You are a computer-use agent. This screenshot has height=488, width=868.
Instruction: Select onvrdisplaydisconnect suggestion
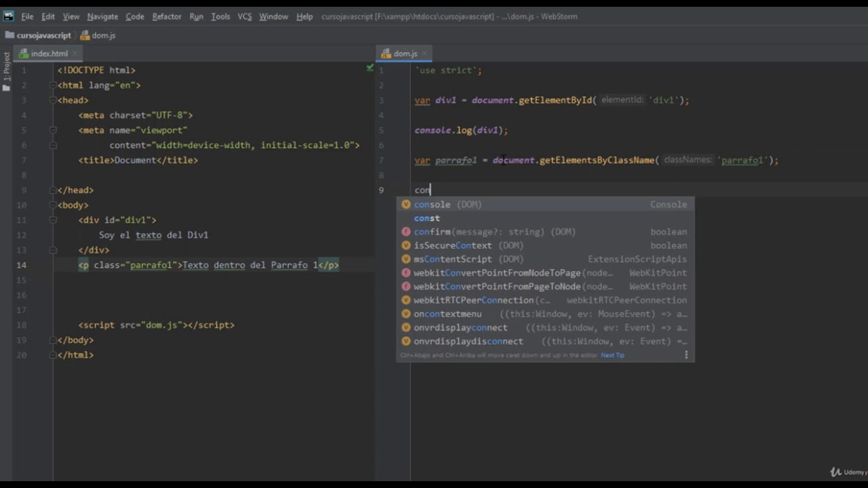coord(545,341)
